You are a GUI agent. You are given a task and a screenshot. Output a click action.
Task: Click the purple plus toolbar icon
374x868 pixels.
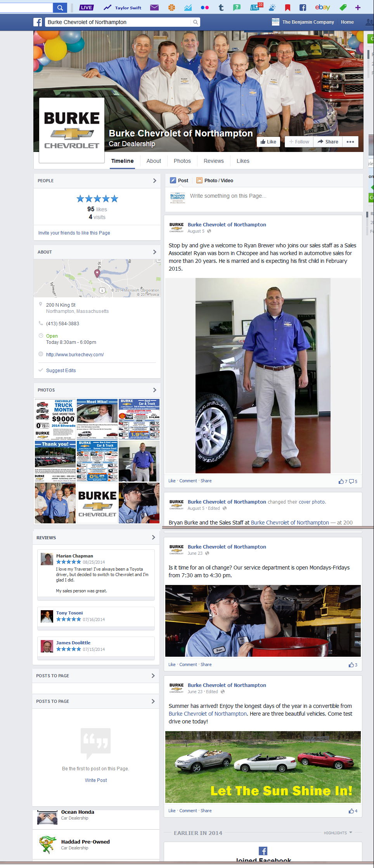(358, 7)
